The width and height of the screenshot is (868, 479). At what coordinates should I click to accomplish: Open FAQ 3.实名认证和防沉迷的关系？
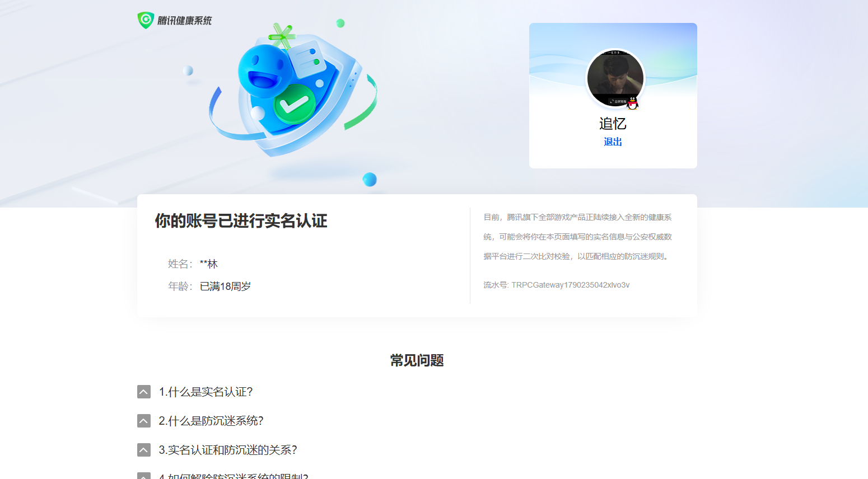pyautogui.click(x=228, y=450)
